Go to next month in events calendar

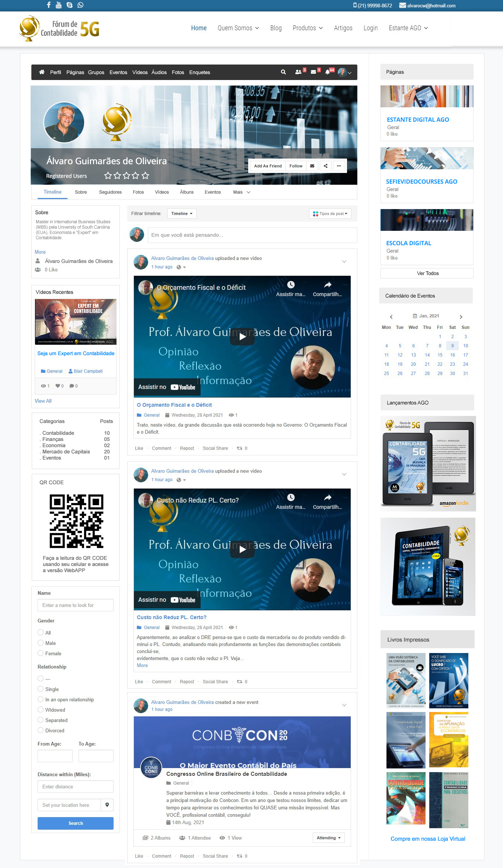461,316
